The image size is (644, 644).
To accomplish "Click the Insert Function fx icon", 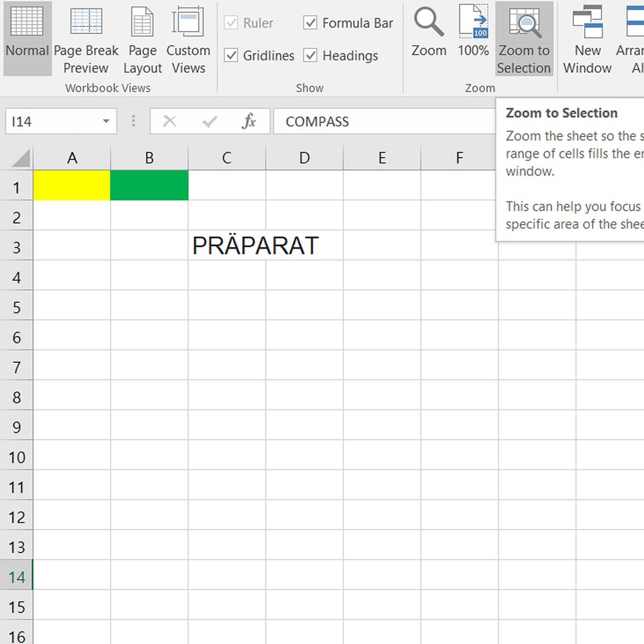I will click(249, 121).
